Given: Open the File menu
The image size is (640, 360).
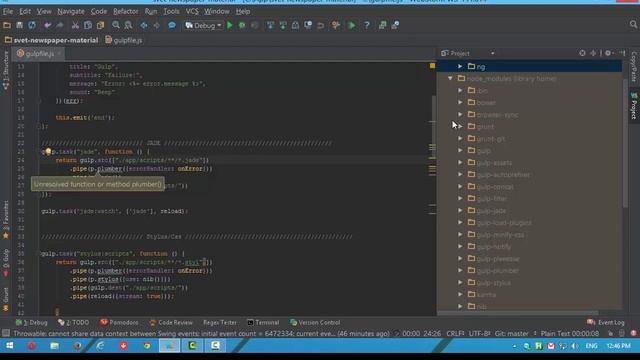Looking at the screenshot, I should (8, 11).
